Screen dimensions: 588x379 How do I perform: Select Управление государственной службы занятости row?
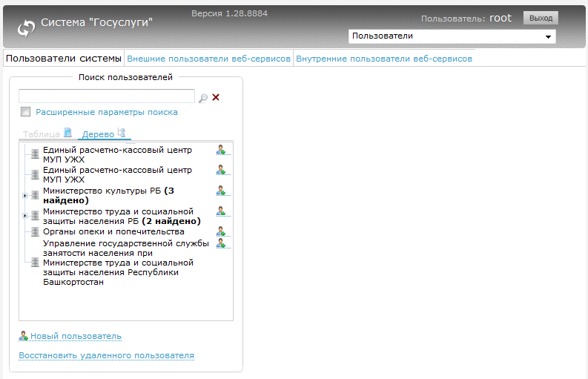coord(126,263)
